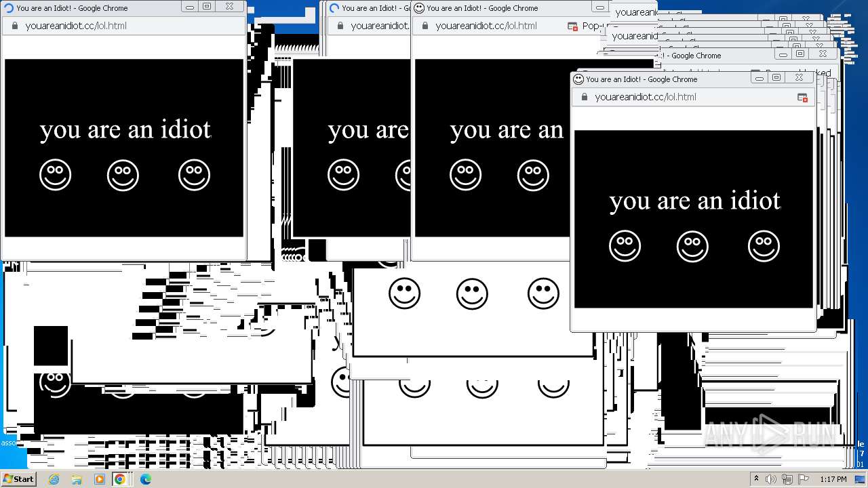Click left black smiley in the white background window
Image resolution: width=868 pixels, height=488 pixels.
404,293
